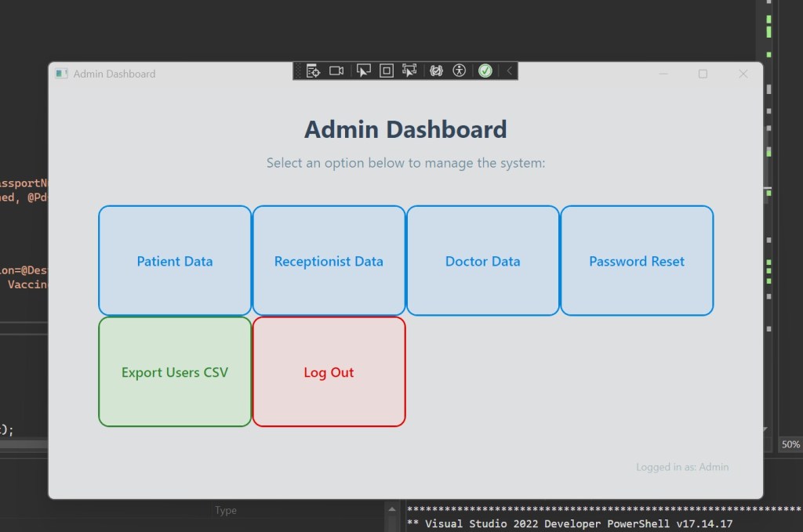Screen dimensions: 803x532
Task: Collapse the in-app debug toolbar chevron
Action: [509, 71]
